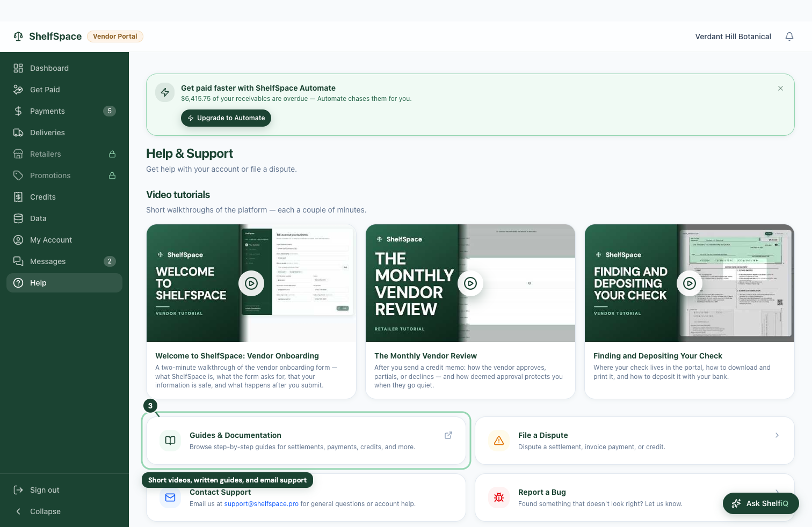Click the ShelfSpace brand name
Screen dimensions: 812x527
(55, 36)
